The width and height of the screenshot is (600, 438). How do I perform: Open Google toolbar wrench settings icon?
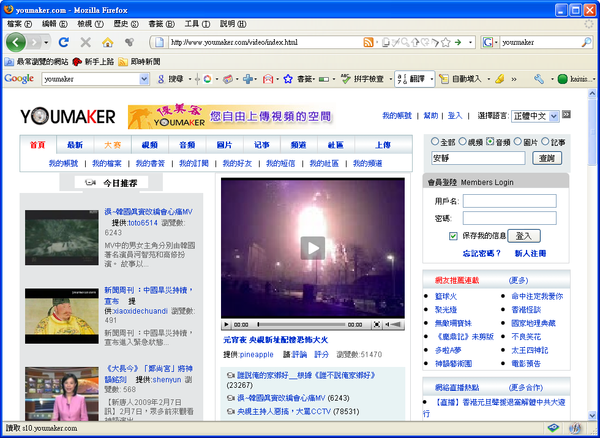point(539,79)
